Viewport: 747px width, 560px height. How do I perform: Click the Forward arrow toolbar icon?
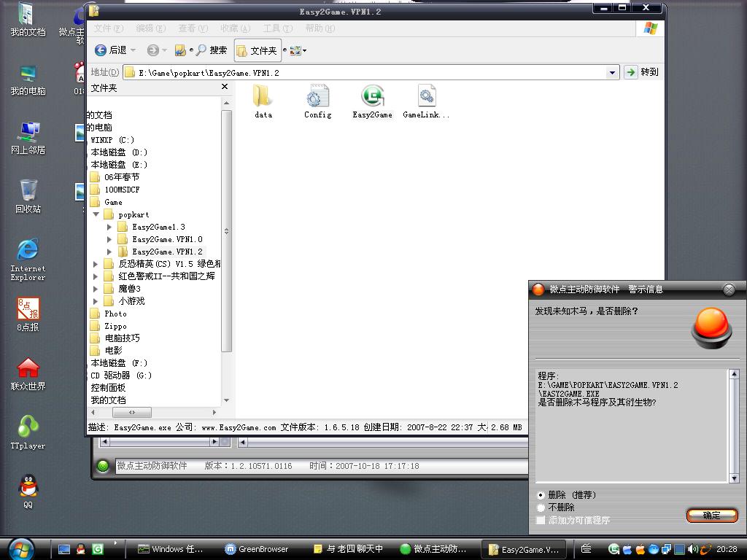(153, 50)
